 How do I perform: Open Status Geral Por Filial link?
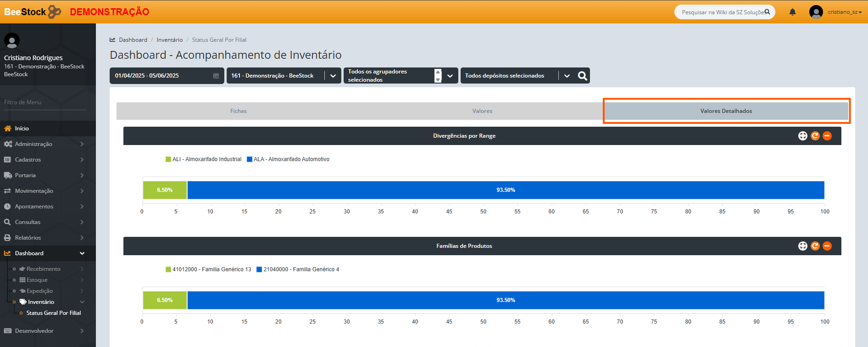click(x=53, y=313)
